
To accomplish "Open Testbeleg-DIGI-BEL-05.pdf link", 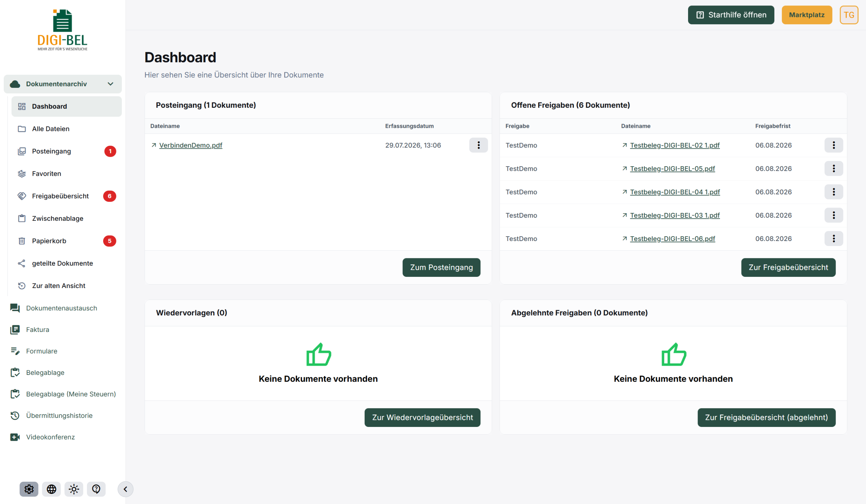I will pos(672,169).
